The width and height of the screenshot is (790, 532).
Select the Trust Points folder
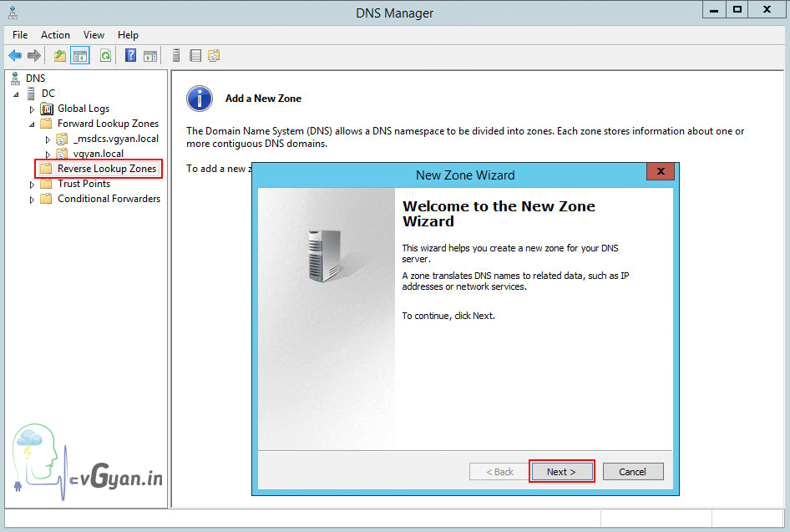pos(84,184)
